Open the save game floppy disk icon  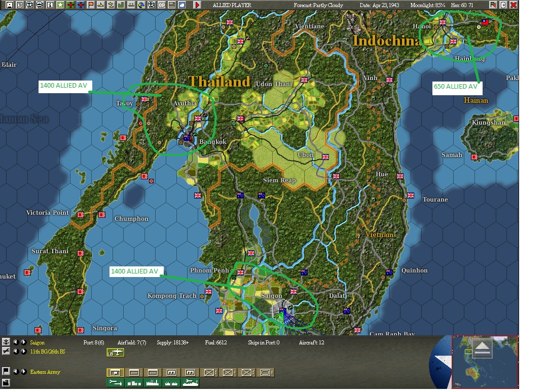(x=10, y=5)
